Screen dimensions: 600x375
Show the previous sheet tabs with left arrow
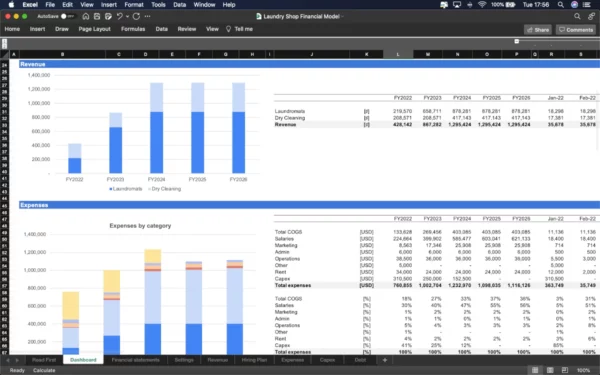coord(8,360)
